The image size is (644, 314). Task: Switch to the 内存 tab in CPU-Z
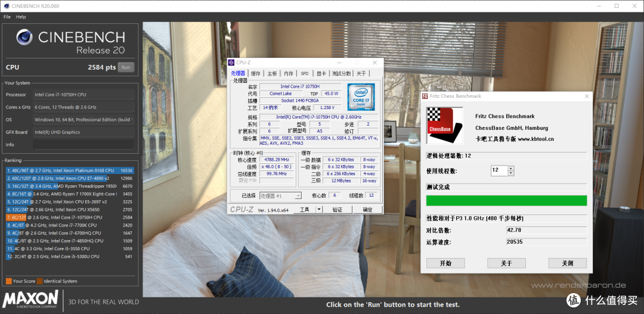tap(289, 73)
